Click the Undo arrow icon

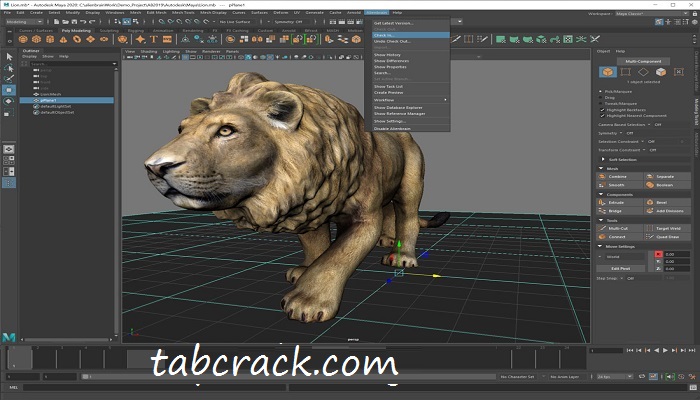[83, 21]
